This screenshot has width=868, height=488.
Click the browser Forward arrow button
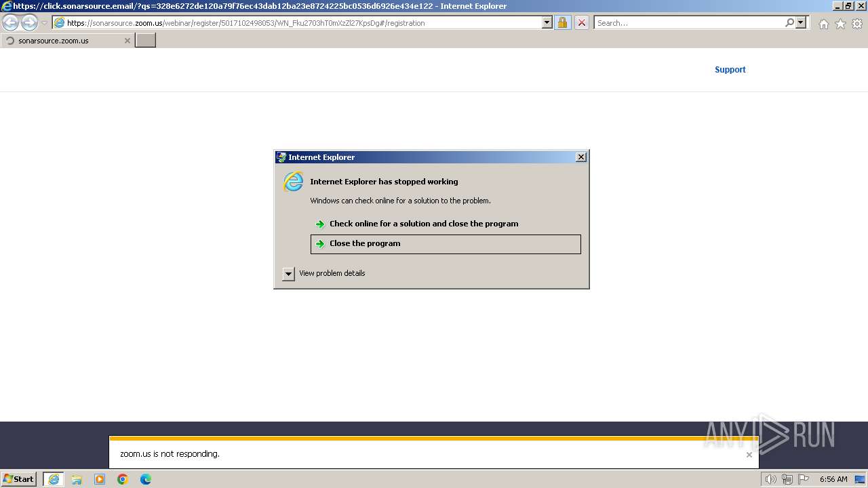coord(29,23)
